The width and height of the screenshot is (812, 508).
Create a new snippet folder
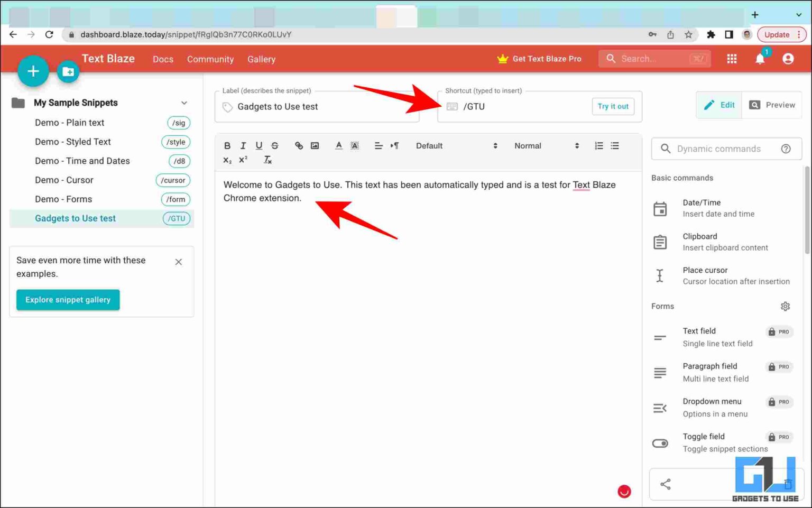pos(68,71)
